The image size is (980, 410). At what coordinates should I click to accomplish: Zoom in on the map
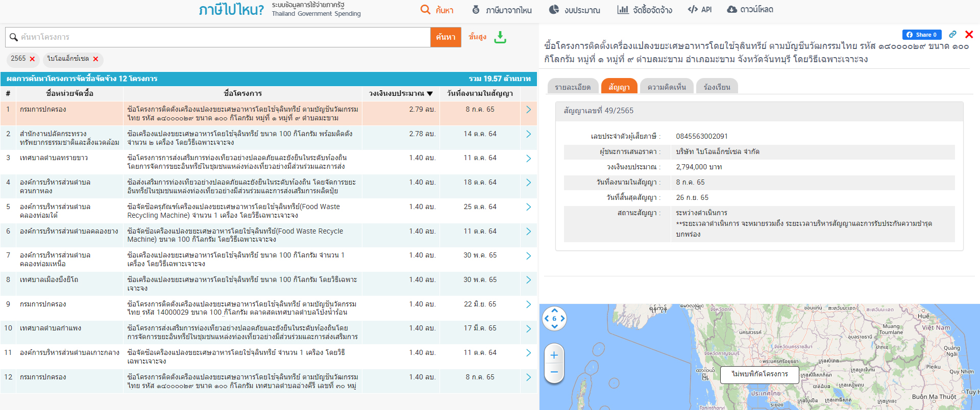point(554,355)
